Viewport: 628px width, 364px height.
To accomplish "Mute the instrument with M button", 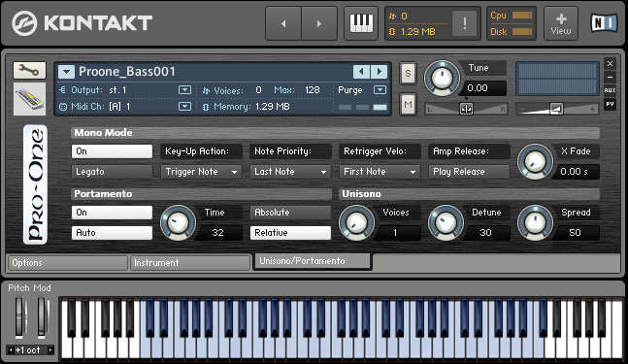I will (x=408, y=105).
